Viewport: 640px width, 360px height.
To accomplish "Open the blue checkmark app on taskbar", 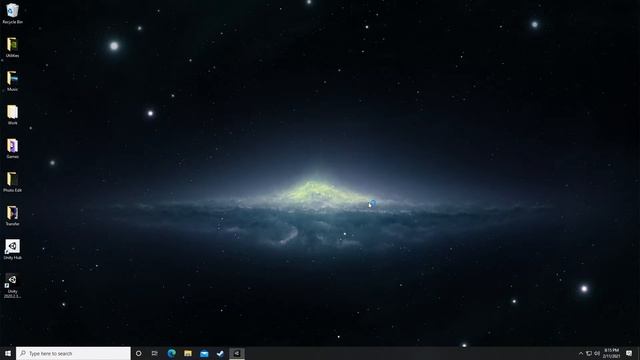I will [x=220, y=353].
